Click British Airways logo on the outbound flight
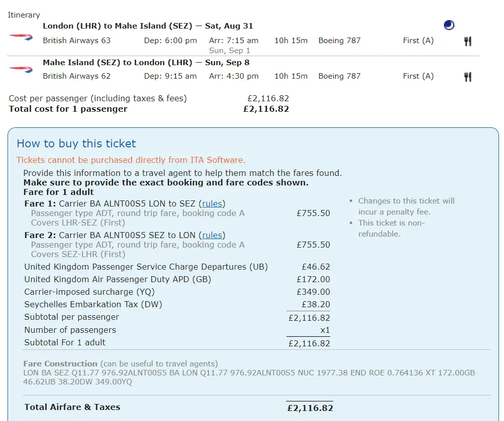 pos(21,37)
